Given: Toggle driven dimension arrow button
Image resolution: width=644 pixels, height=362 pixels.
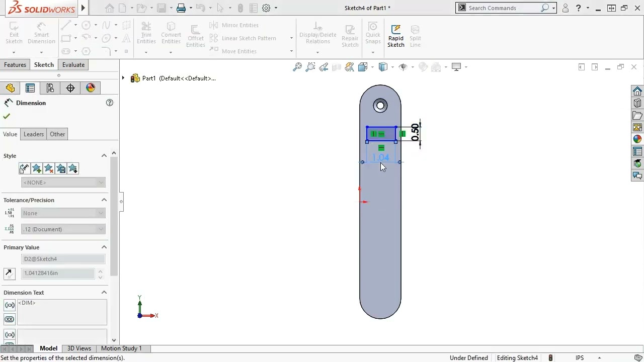Looking at the screenshot, I should (x=9, y=274).
